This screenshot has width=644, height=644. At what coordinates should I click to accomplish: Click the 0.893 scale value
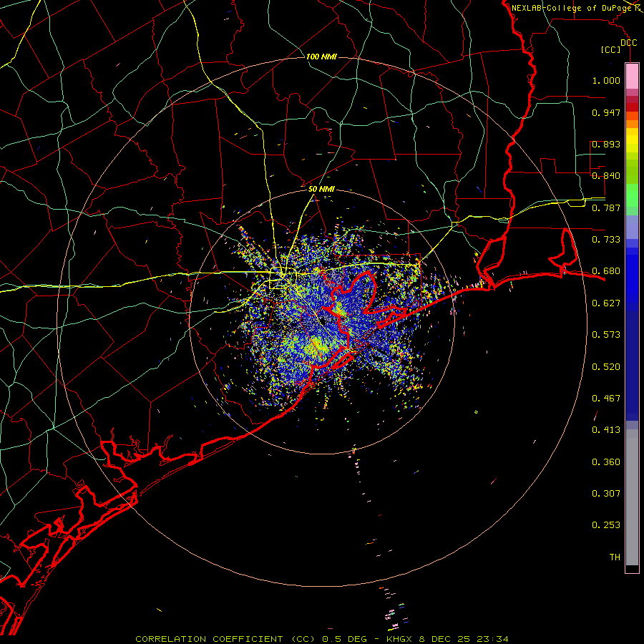point(606,144)
